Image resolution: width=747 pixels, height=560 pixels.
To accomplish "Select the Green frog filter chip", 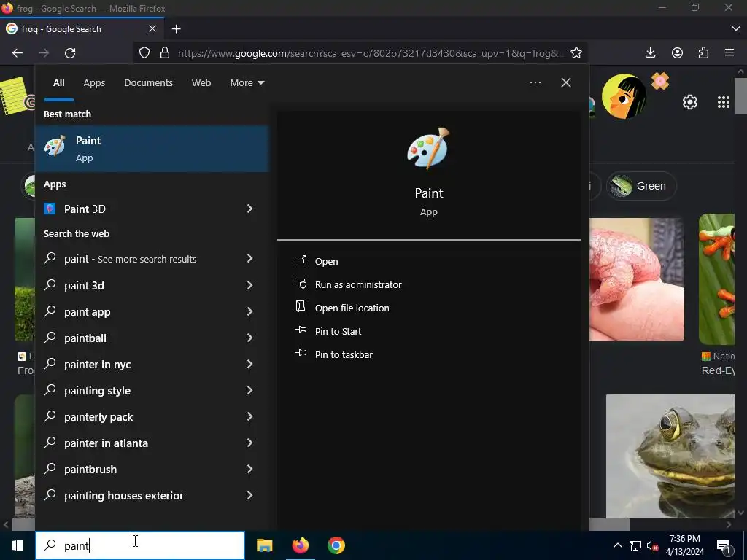I will pyautogui.click(x=641, y=186).
